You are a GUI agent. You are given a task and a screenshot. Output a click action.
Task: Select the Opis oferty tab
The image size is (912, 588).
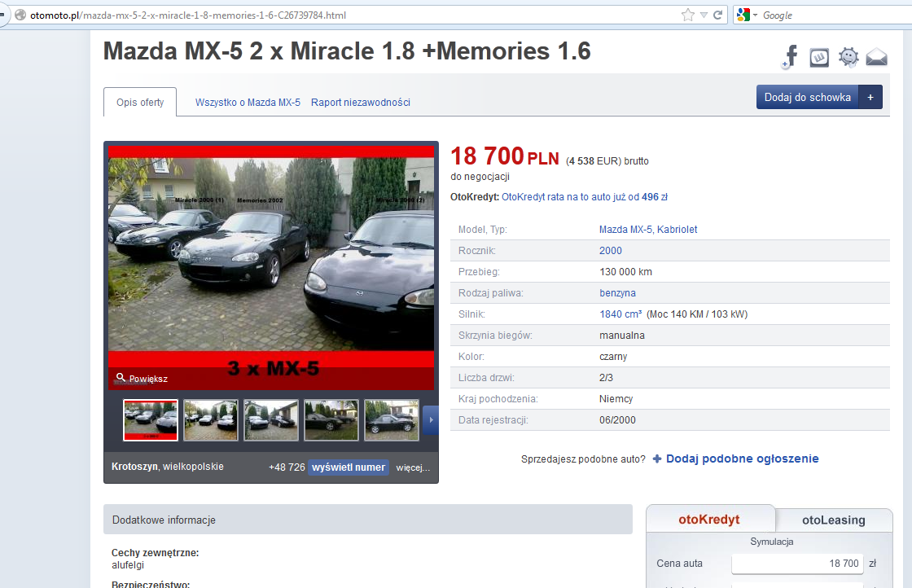point(140,103)
